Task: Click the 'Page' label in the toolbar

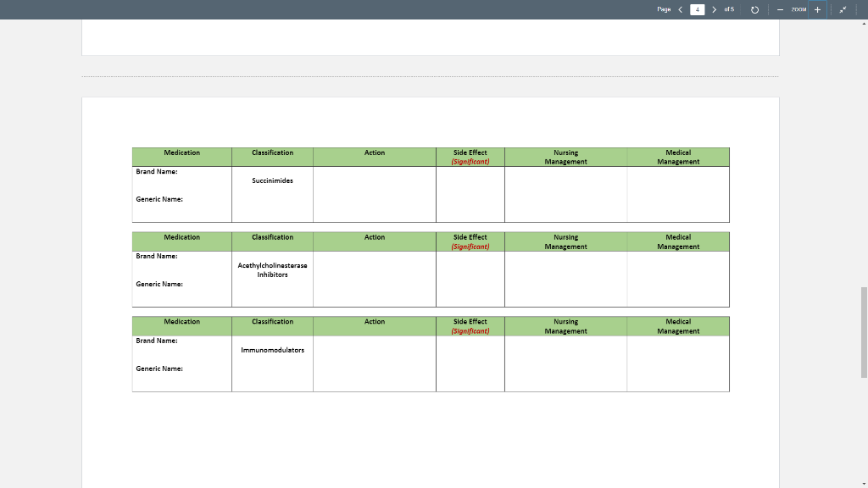Action: point(664,9)
